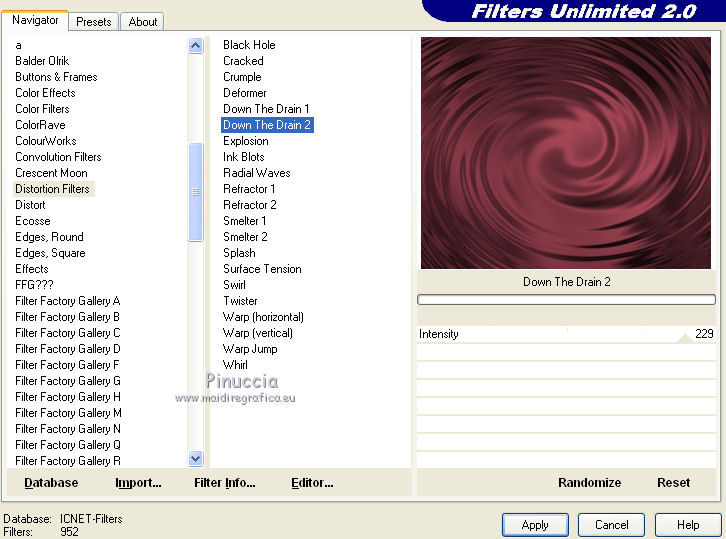Click Import... button
This screenshot has height=539, width=726.
[138, 483]
